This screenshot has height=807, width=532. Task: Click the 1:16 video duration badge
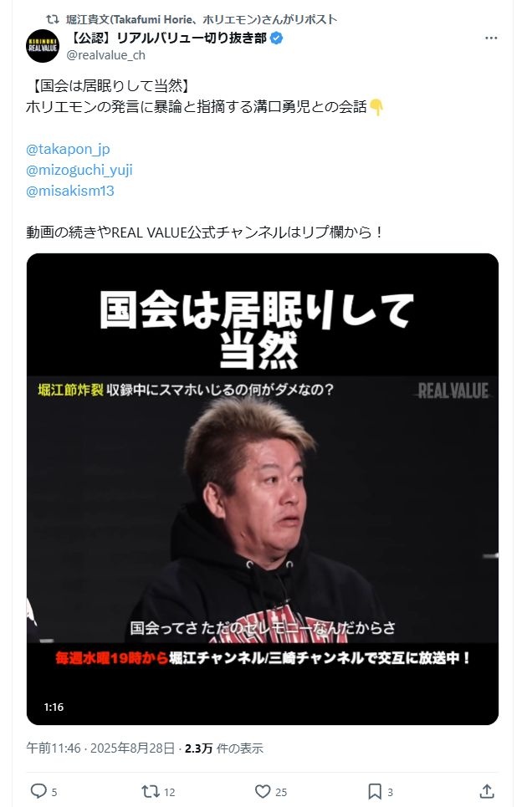[54, 707]
